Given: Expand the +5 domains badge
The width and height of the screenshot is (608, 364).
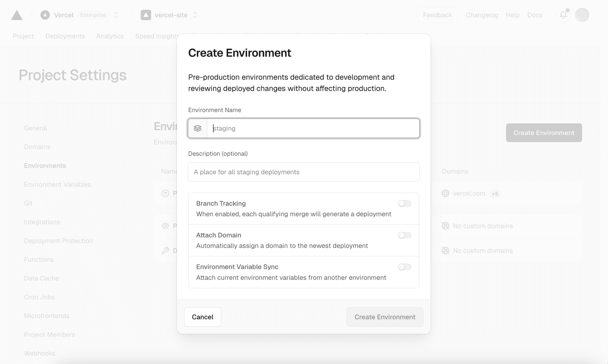Looking at the screenshot, I should (x=495, y=194).
